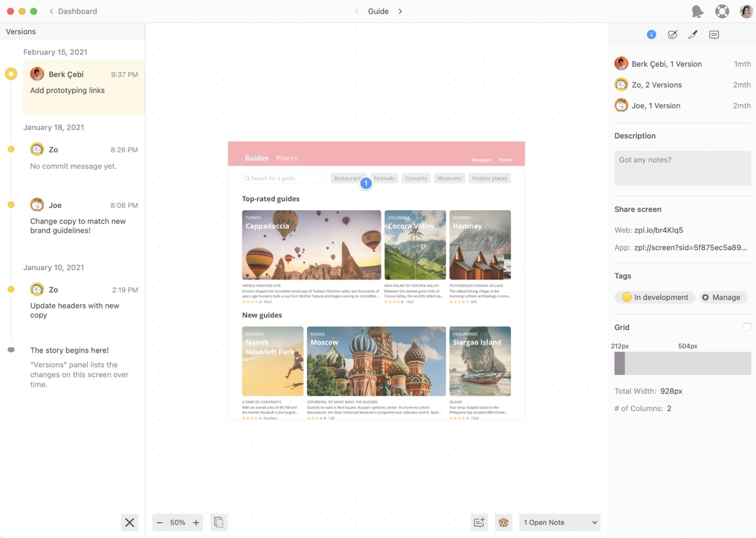The image size is (756, 538).
Task: Toggle the Grid overlay checkbox
Action: coord(747,327)
